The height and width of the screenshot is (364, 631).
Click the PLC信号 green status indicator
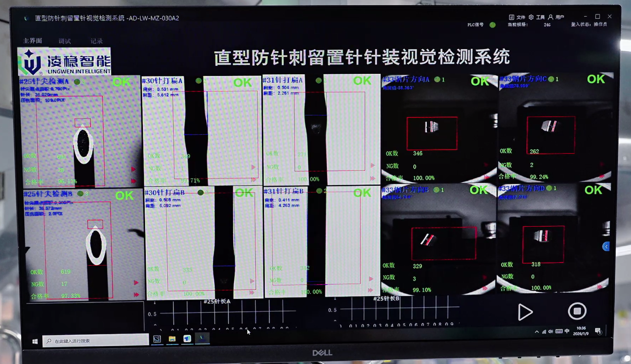pos(493,25)
